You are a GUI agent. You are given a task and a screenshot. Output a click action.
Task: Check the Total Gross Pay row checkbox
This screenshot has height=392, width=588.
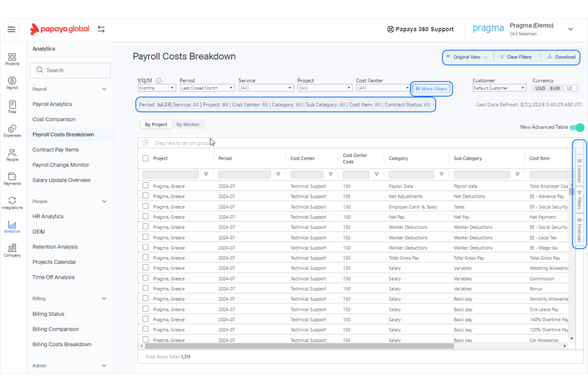[x=145, y=257]
